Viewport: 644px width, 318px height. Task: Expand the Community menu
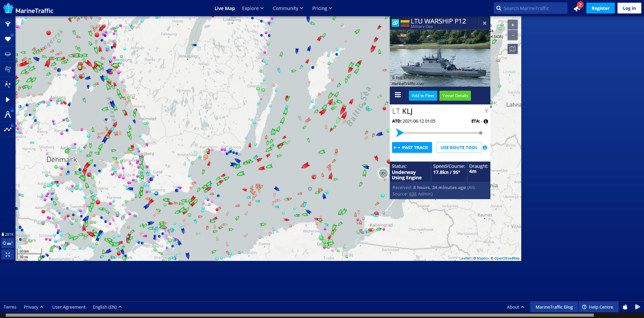[x=288, y=8]
